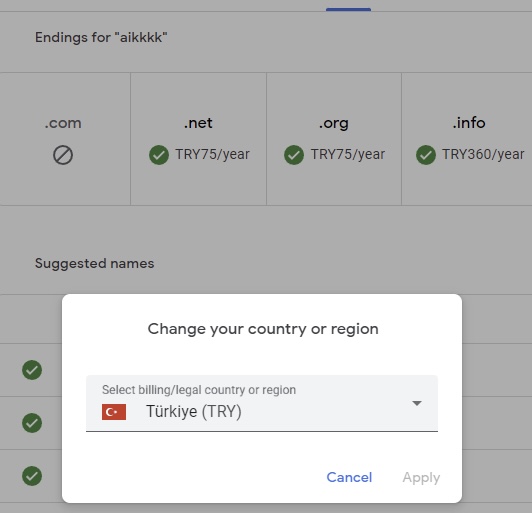
Task: Click the Select billing/legal country label
Action: (x=199, y=390)
